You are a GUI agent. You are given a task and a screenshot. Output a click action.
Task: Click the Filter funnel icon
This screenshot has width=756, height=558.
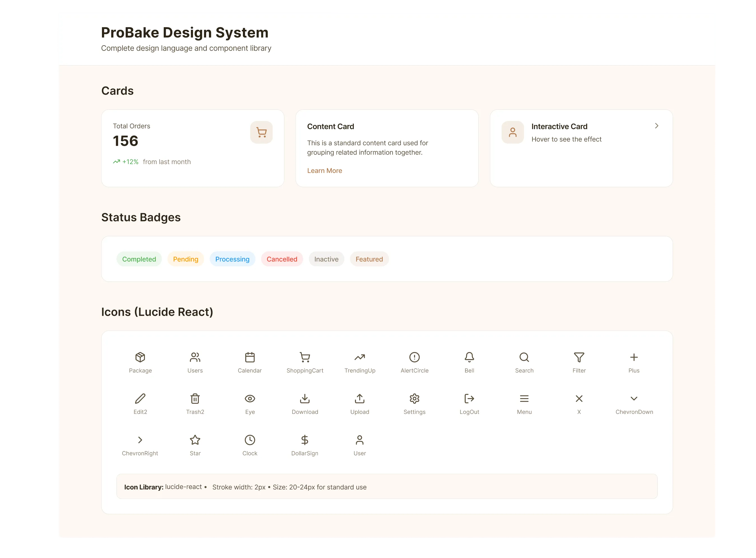(x=579, y=357)
